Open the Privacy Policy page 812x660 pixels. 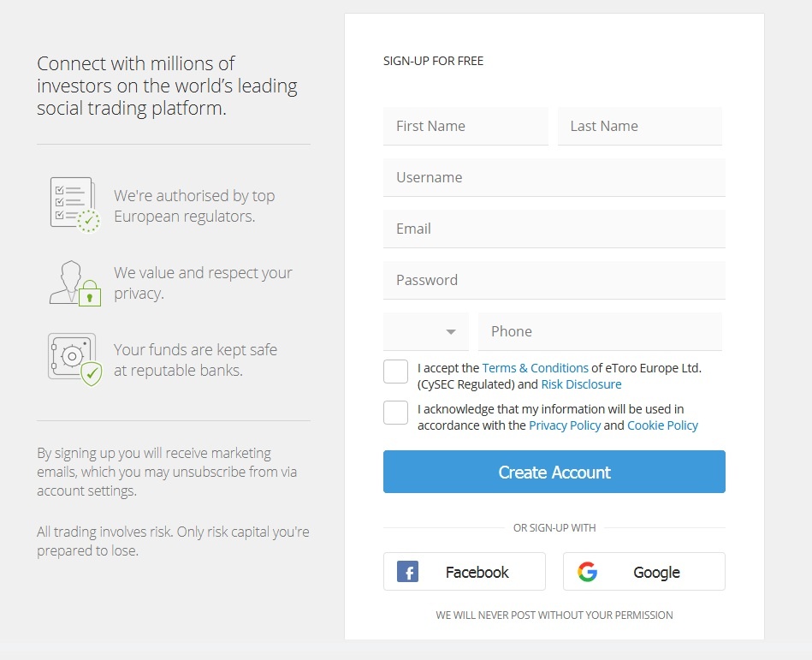coord(565,425)
